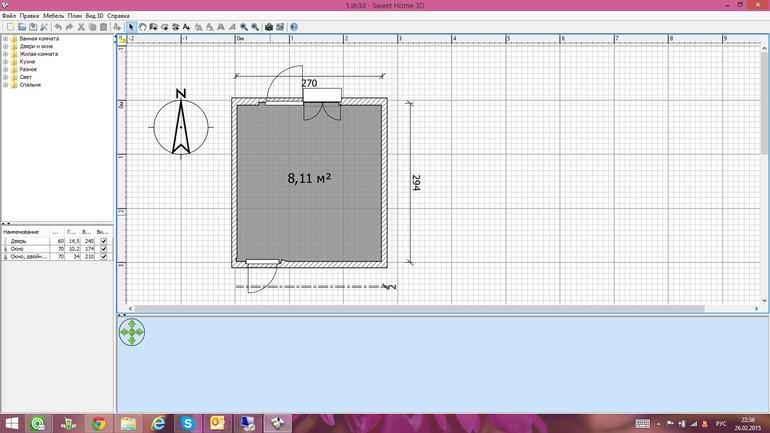Expand the Кухня furniture category
This screenshot has width=770, height=433.
[6, 62]
